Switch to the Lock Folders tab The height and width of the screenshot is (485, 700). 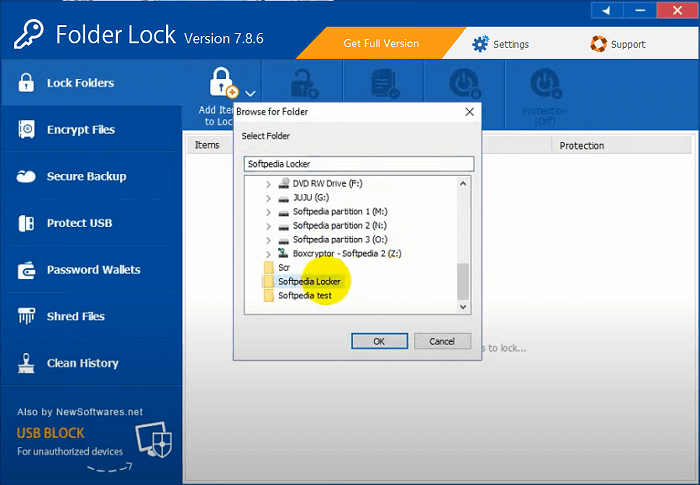(x=80, y=83)
